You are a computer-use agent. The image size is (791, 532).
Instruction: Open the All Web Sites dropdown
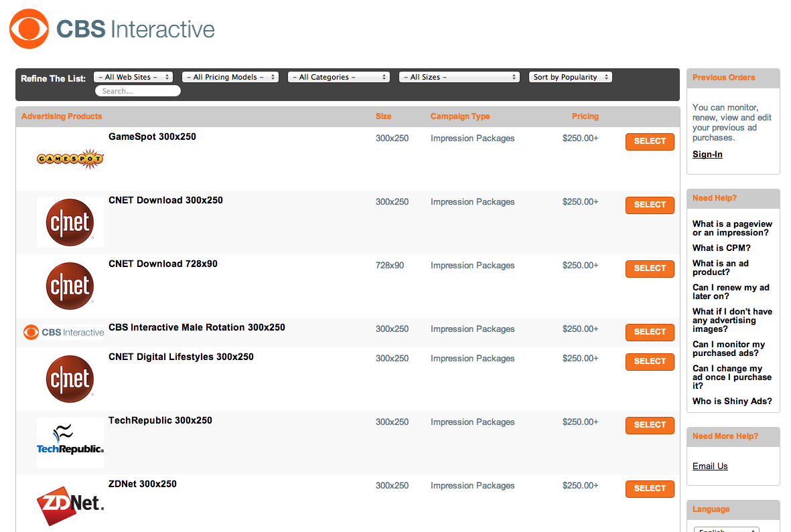click(x=133, y=77)
